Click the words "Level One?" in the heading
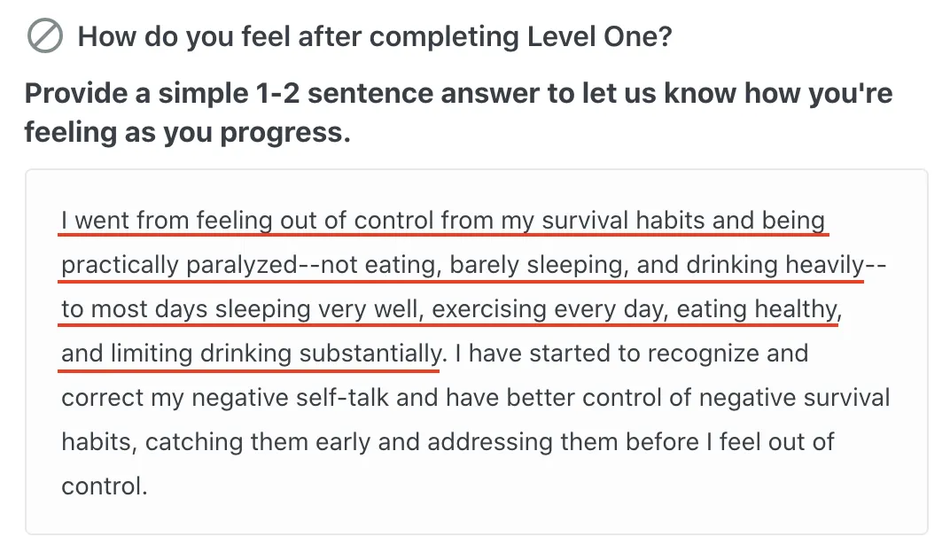Image resolution: width=950 pixels, height=560 pixels. [600, 36]
